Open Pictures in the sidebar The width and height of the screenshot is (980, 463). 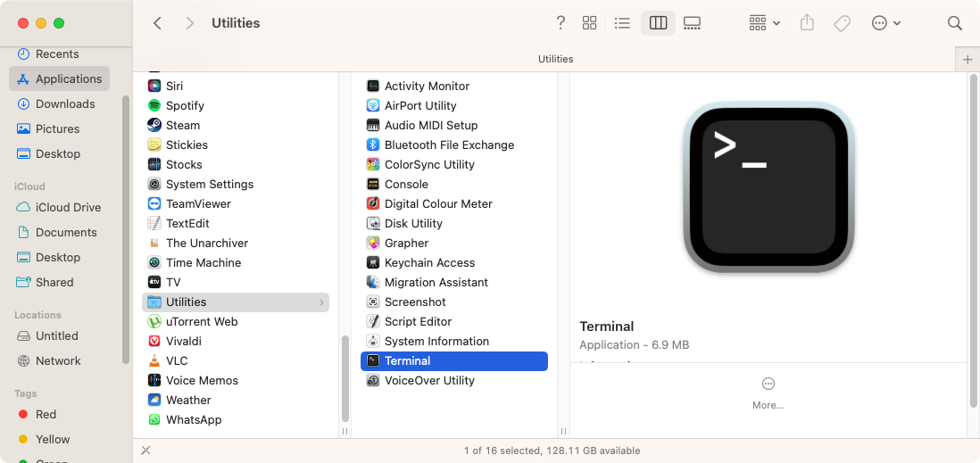click(49, 128)
